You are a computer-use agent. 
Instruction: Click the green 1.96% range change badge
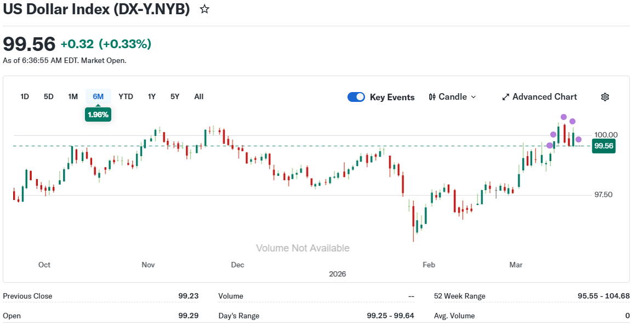coord(98,115)
